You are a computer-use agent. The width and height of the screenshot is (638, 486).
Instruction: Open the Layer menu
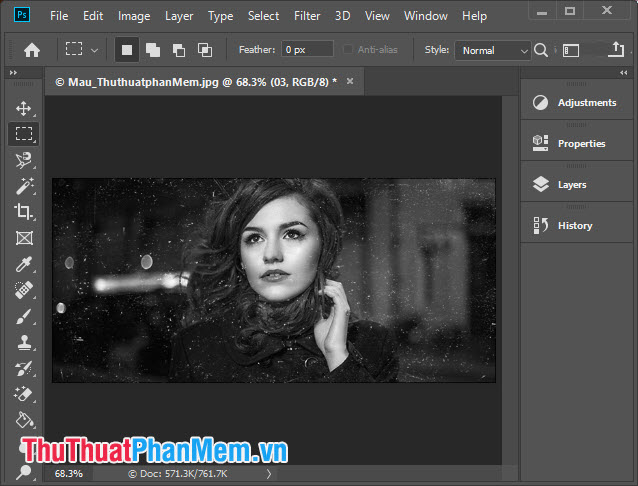pyautogui.click(x=179, y=16)
